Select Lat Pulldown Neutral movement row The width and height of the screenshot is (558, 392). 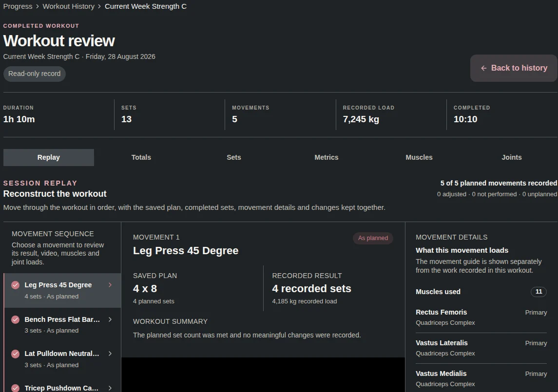pos(63,359)
